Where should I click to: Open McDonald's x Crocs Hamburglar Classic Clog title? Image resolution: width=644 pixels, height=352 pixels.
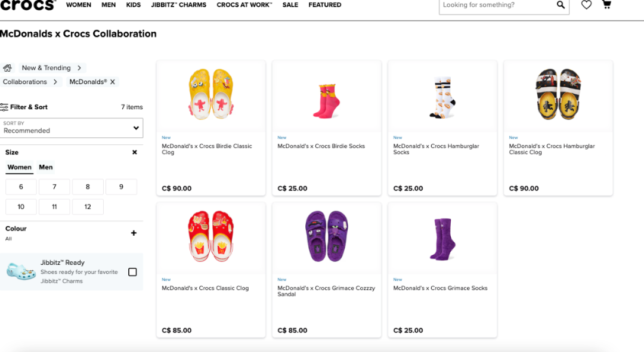[552, 149]
